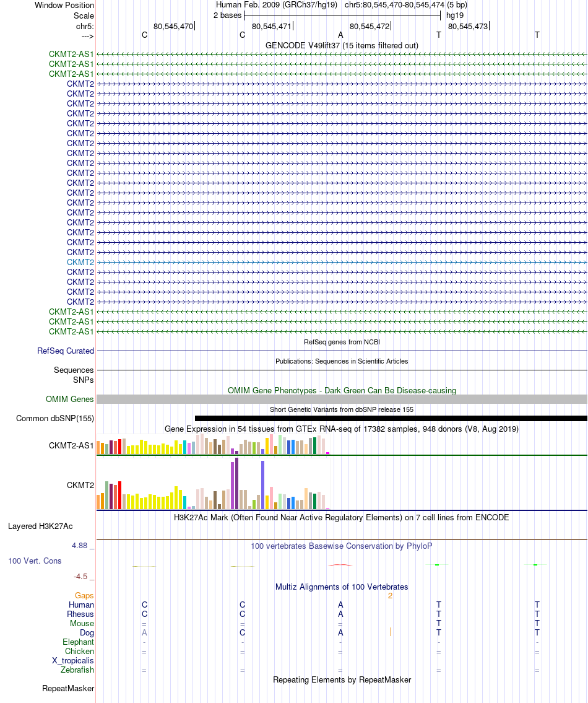Click the tall blue-violet bar in CKMT2 expression chart
This screenshot has width=588, height=703.
(x=262, y=485)
